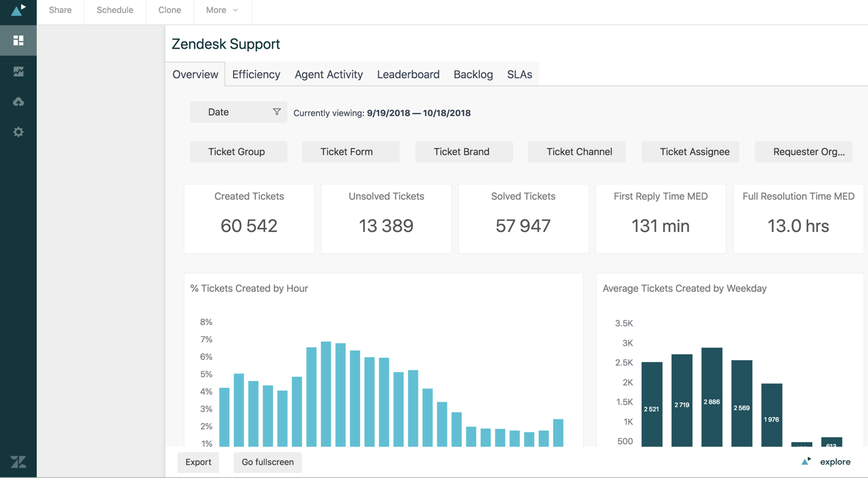Toggle the Ticket Brand filter

point(464,151)
